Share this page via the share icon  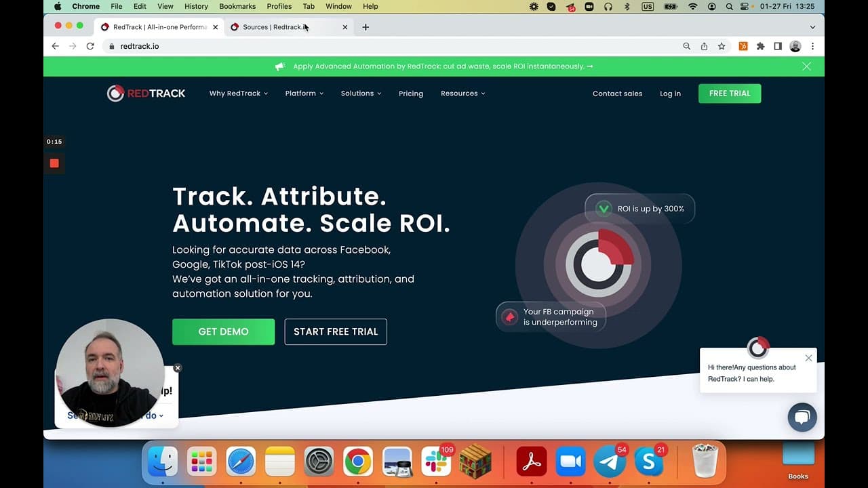pos(704,46)
